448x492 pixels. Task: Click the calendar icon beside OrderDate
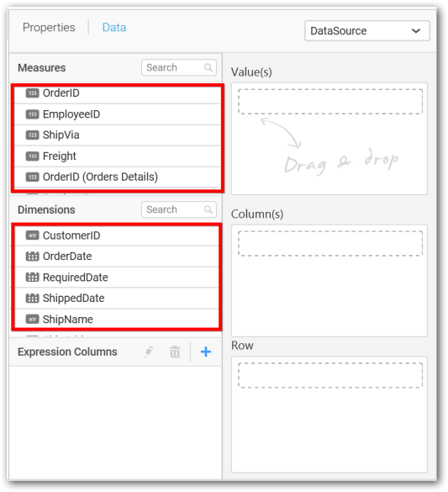[x=32, y=257]
